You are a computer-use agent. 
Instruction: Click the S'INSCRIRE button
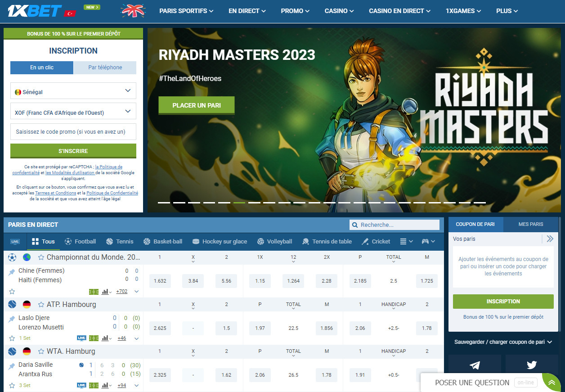pos(73,151)
